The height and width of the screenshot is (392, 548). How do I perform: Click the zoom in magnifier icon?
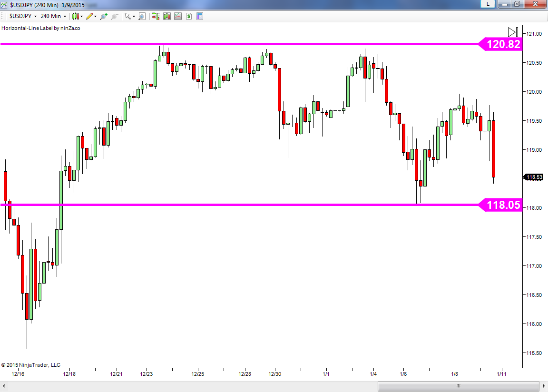coord(104,16)
